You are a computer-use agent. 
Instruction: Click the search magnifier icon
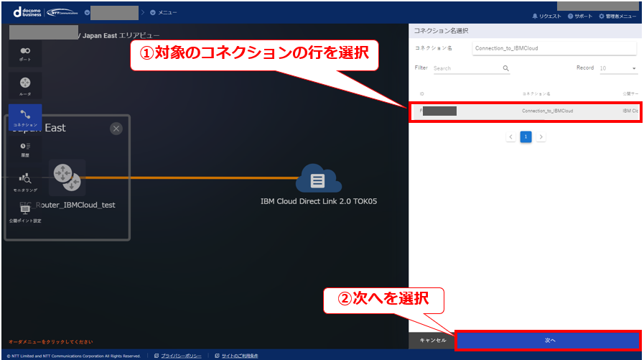(506, 68)
